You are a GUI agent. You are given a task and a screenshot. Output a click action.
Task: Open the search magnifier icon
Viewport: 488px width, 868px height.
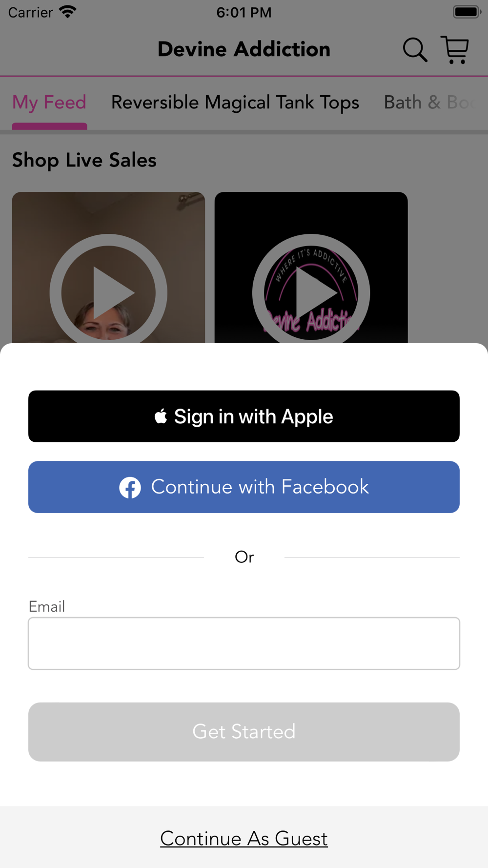pyautogui.click(x=415, y=50)
